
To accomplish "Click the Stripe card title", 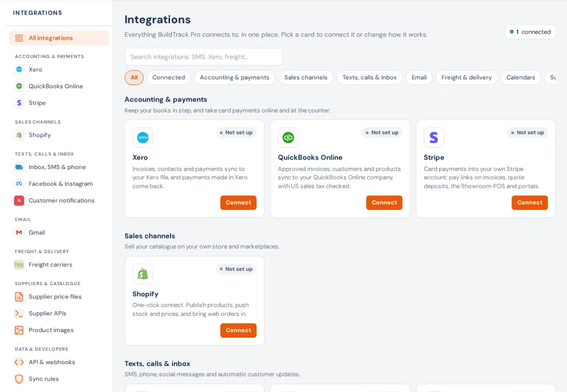I will pyautogui.click(x=434, y=158).
